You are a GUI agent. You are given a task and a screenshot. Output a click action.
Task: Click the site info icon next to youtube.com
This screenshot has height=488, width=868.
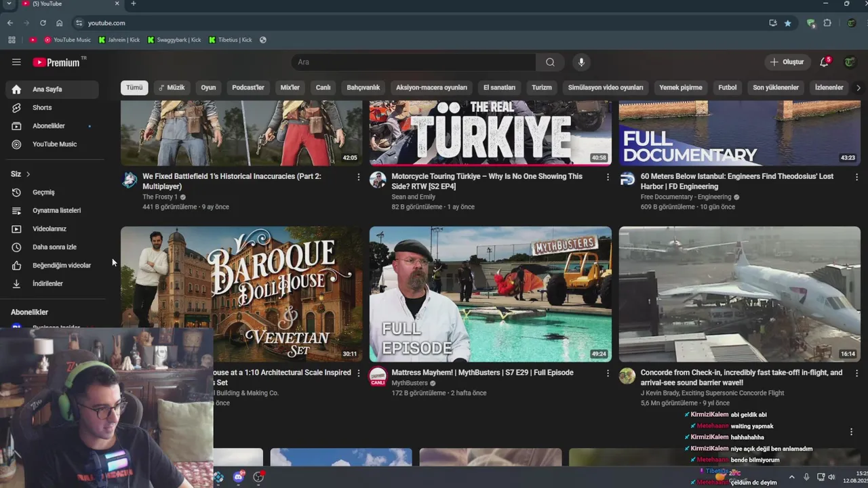79,23
